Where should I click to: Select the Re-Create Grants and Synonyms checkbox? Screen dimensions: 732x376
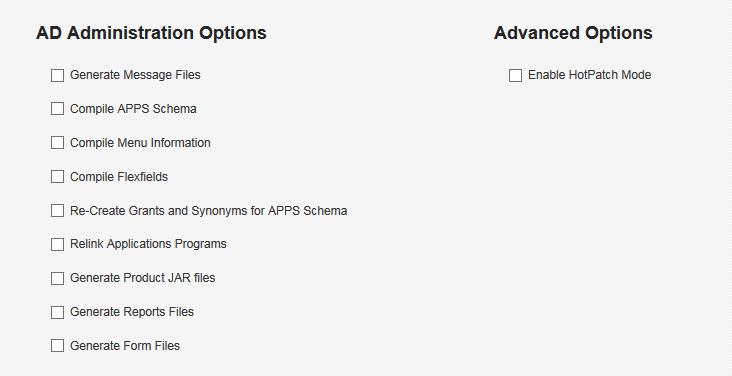57,211
